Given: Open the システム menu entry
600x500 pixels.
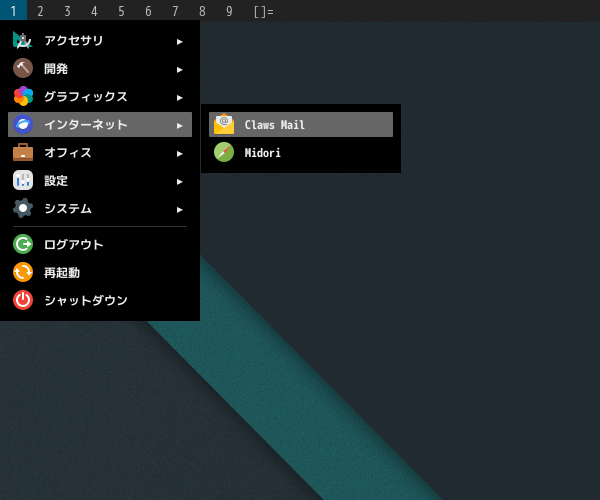Looking at the screenshot, I should [100, 208].
